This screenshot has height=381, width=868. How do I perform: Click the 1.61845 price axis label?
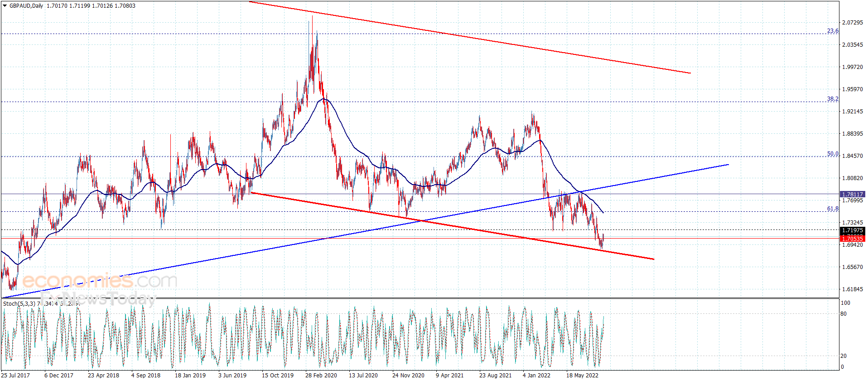(852, 289)
